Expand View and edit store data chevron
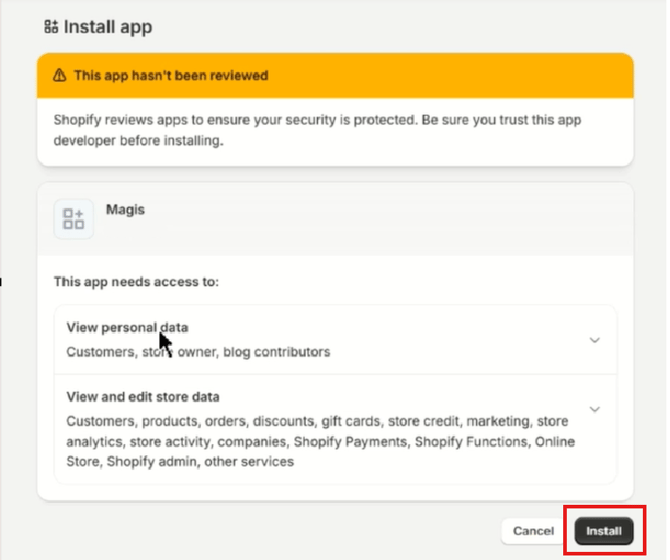The width and height of the screenshot is (670, 560). 594,409
